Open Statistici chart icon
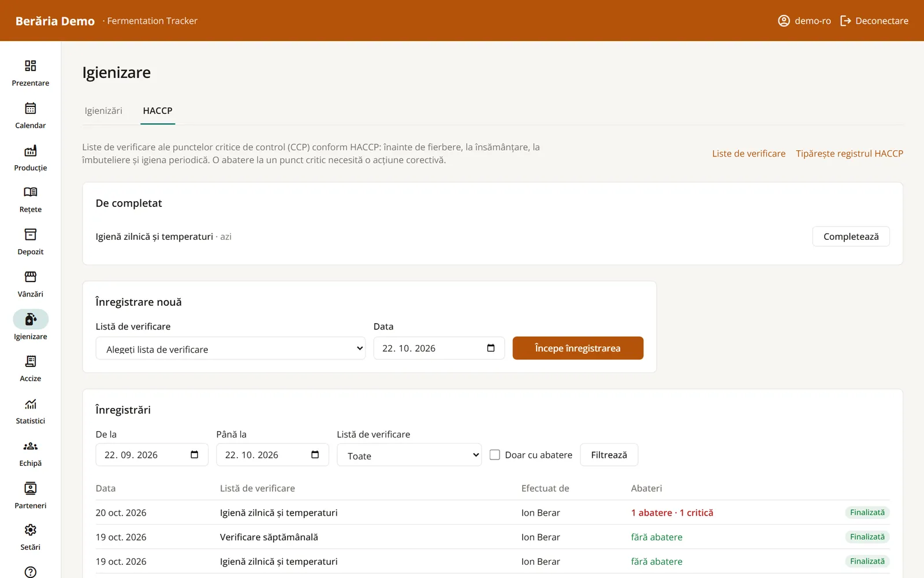The width and height of the screenshot is (924, 578). 31,404
